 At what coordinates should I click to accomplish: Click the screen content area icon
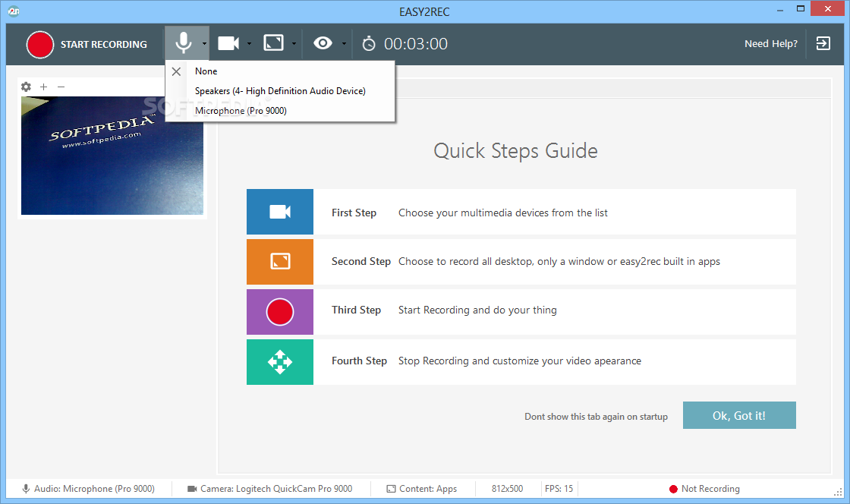click(273, 43)
